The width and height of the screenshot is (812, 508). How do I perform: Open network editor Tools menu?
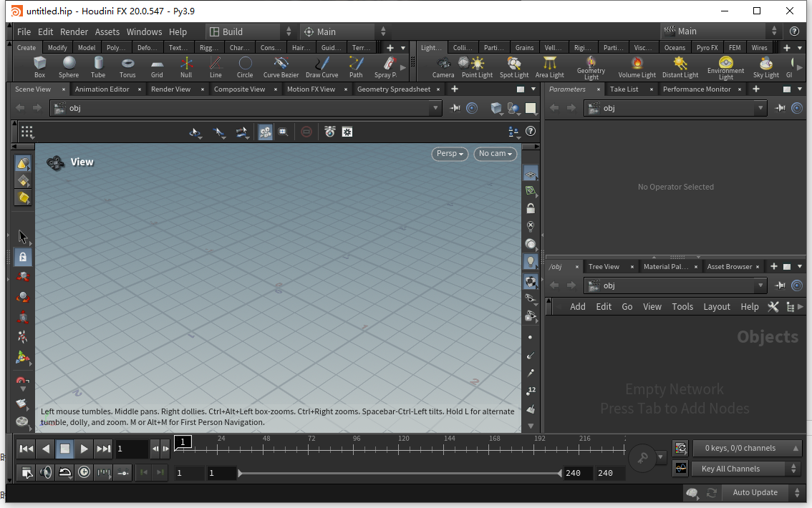(x=682, y=307)
